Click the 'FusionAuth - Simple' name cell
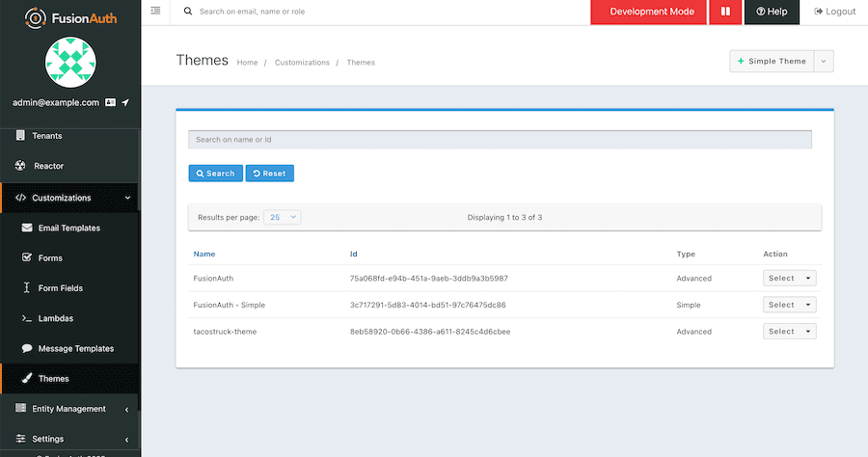Screen dimensions: 868x457 230,305
